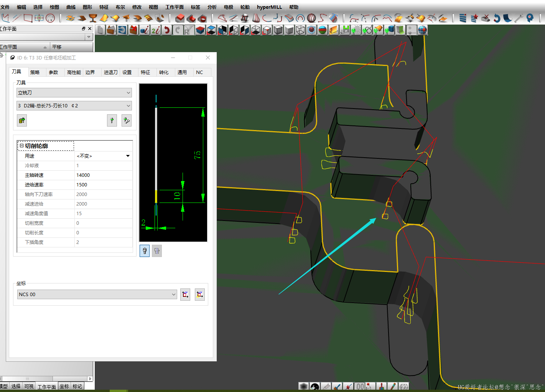Click the striped sphere shape icon
545x392 pixels.
[x=311, y=18]
